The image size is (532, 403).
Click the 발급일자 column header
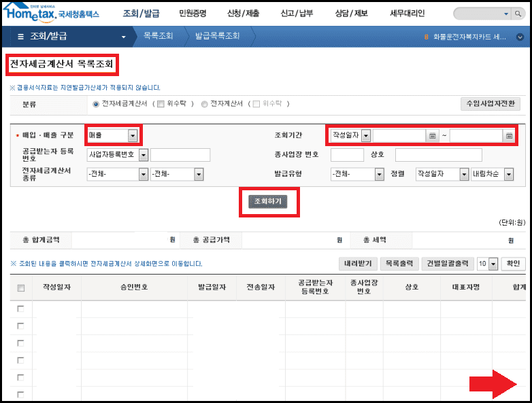pyautogui.click(x=212, y=287)
